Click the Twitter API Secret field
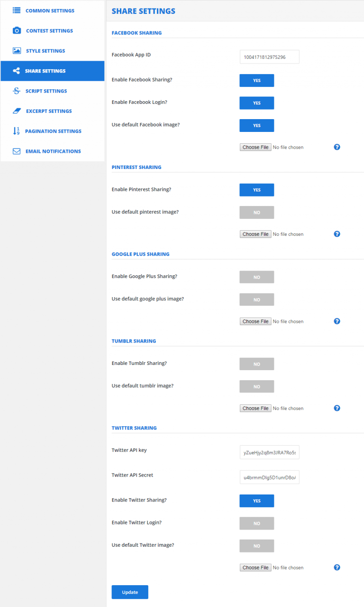Image resolution: width=364 pixels, height=607 pixels. click(270, 477)
